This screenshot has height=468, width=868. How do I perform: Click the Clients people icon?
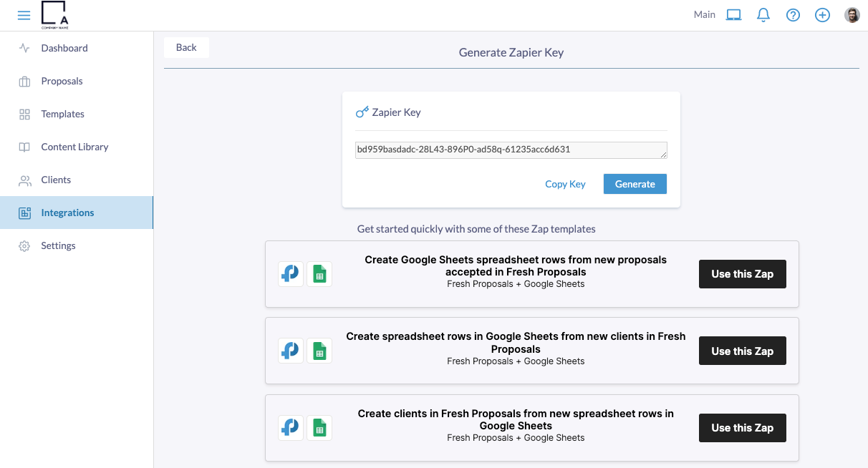click(x=25, y=180)
